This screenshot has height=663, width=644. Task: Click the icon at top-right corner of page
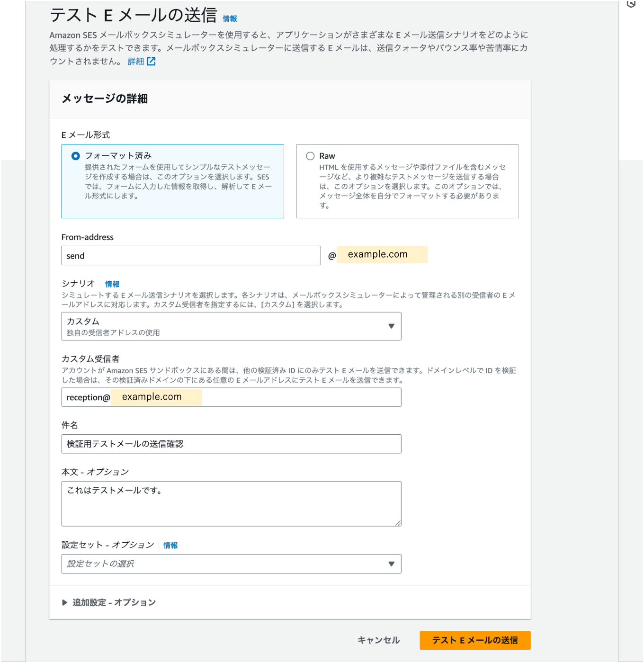point(631,4)
